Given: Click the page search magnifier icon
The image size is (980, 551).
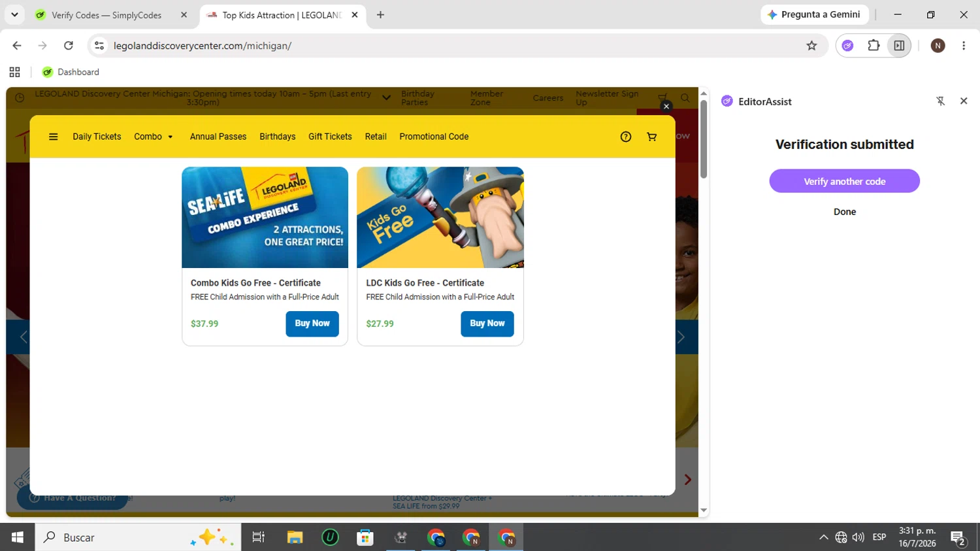Looking at the screenshot, I should pyautogui.click(x=685, y=98).
